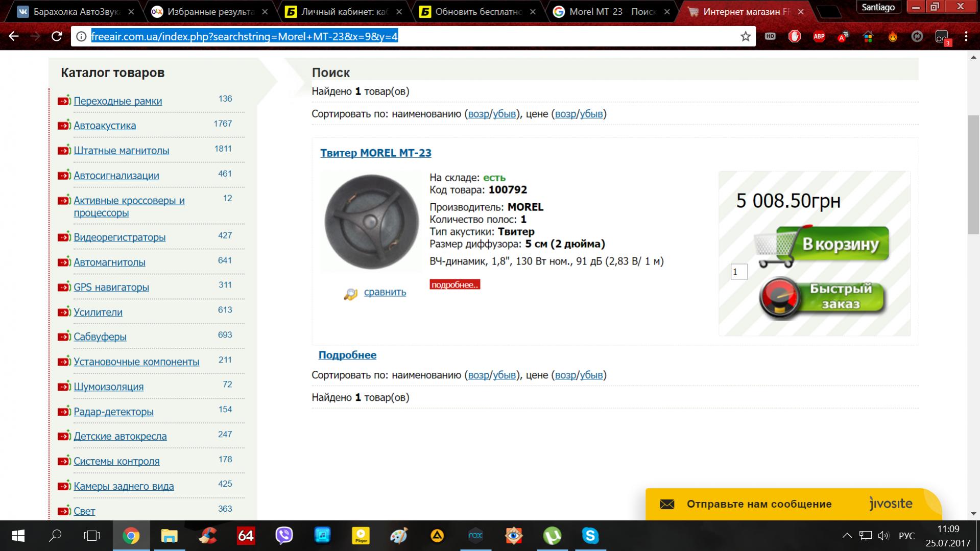Reload the page with the refresh icon
The image size is (980, 551).
coord(57,36)
